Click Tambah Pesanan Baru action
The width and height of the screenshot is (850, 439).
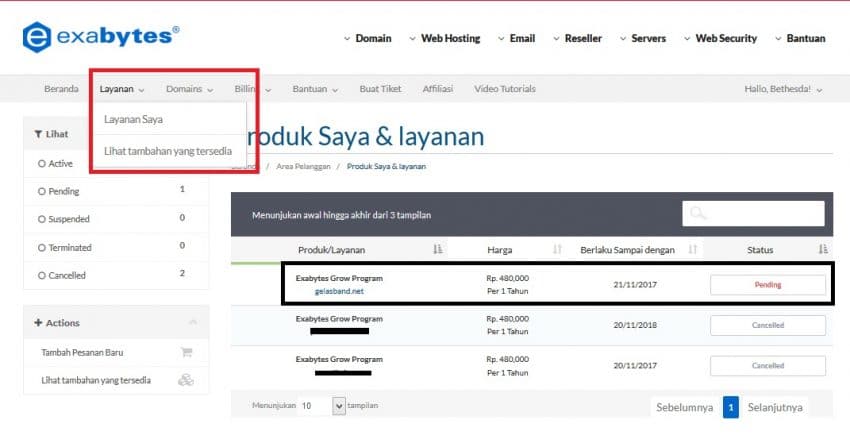pyautogui.click(x=82, y=352)
